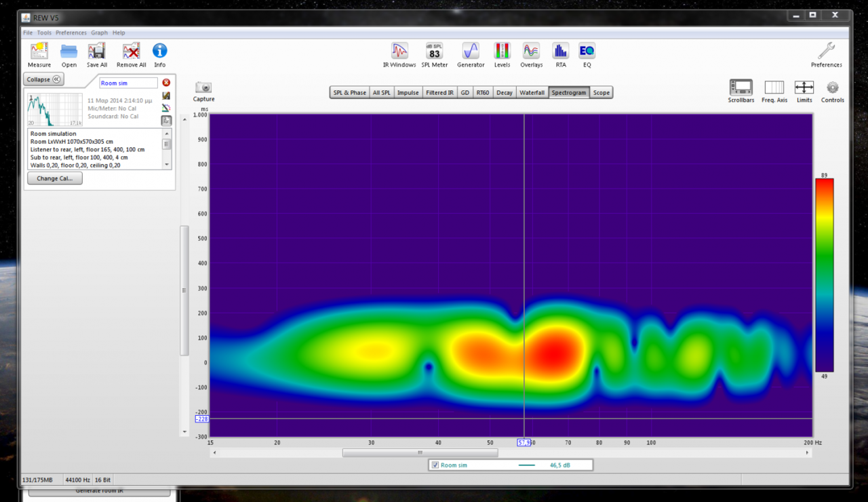The image size is (868, 502).
Task: Click the notes box scroll-down arrow
Action: tap(167, 165)
